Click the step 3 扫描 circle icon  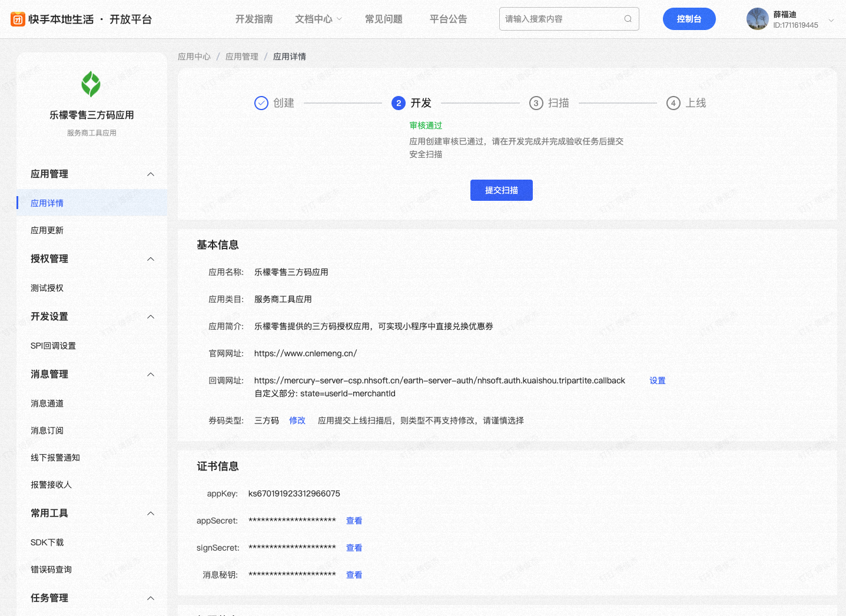pyautogui.click(x=536, y=103)
